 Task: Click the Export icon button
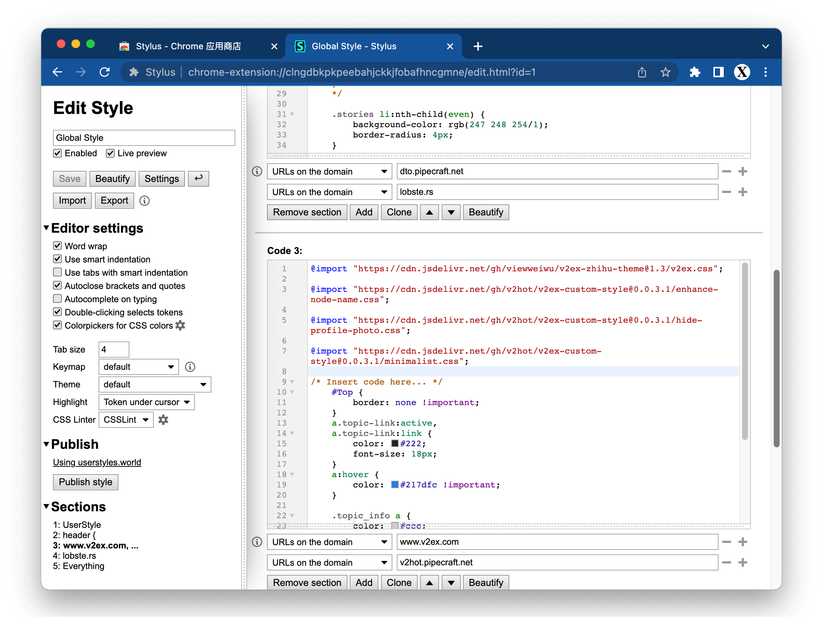click(x=114, y=200)
